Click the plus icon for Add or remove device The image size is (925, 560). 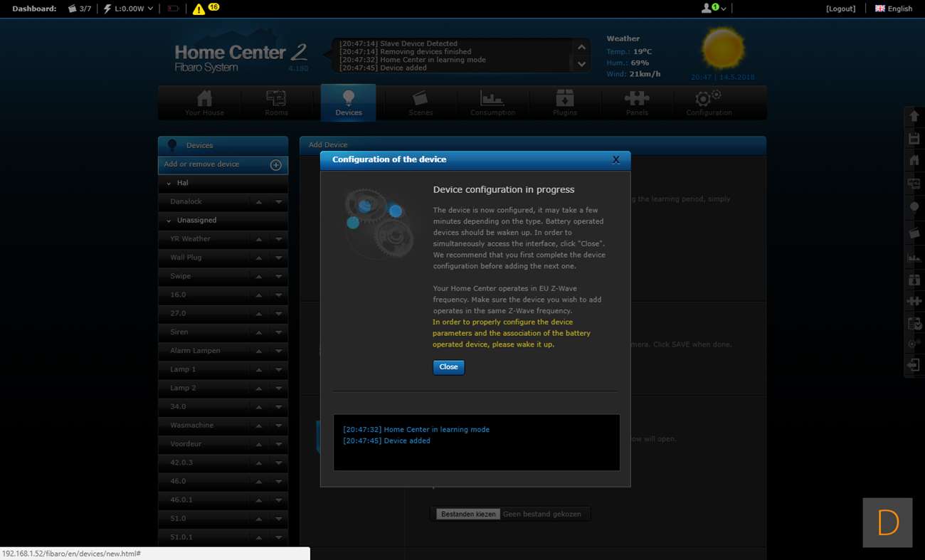276,165
